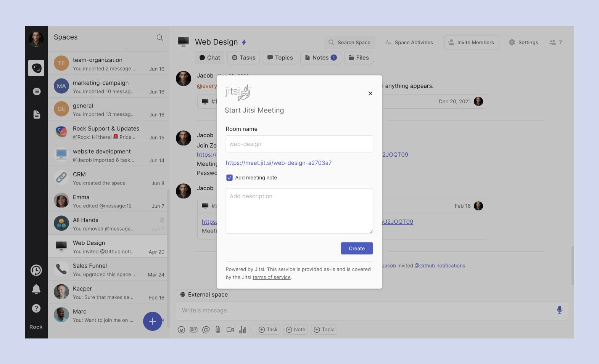Click the Add description text area
Image resolution: width=599 pixels, height=364 pixels.
[x=299, y=211]
